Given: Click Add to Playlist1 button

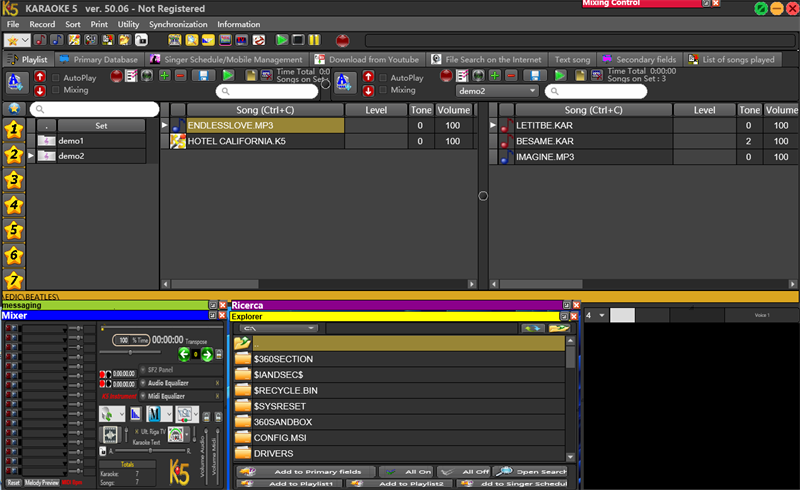Looking at the screenshot, I should point(289,483).
